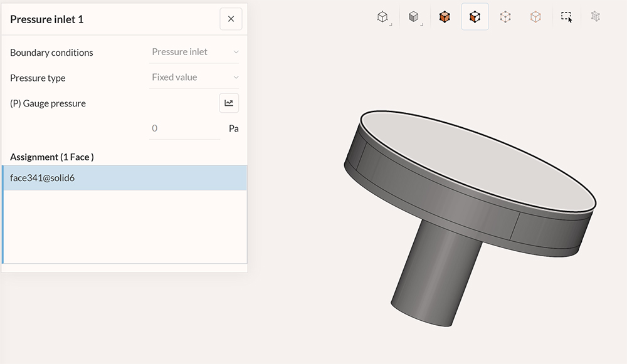Click the chevron beside Fixed value
The width and height of the screenshot is (627, 364).
coord(236,78)
